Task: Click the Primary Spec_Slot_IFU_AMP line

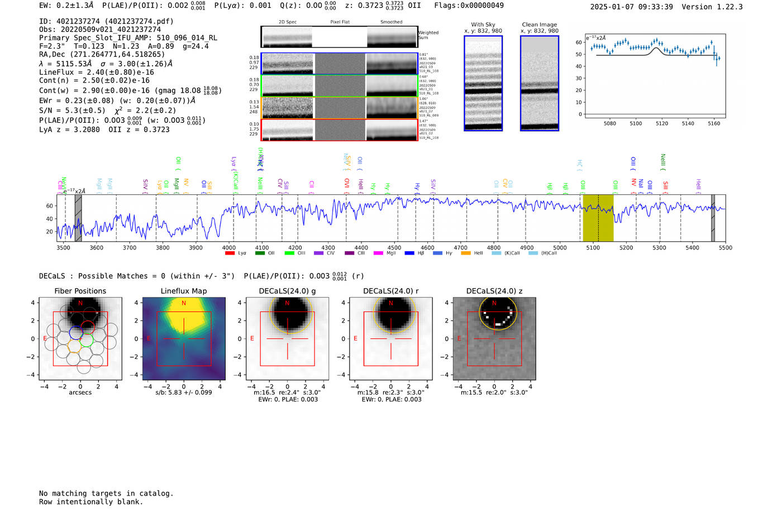Action: coord(128,38)
